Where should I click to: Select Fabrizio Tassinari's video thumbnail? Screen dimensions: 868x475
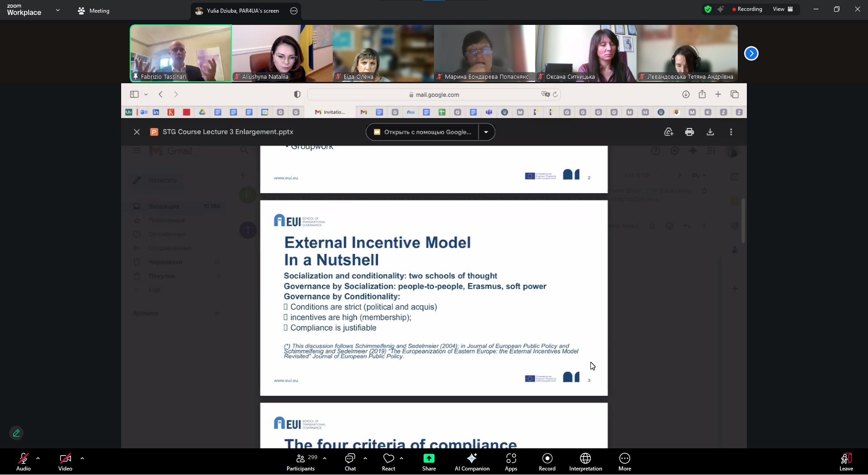(x=181, y=53)
